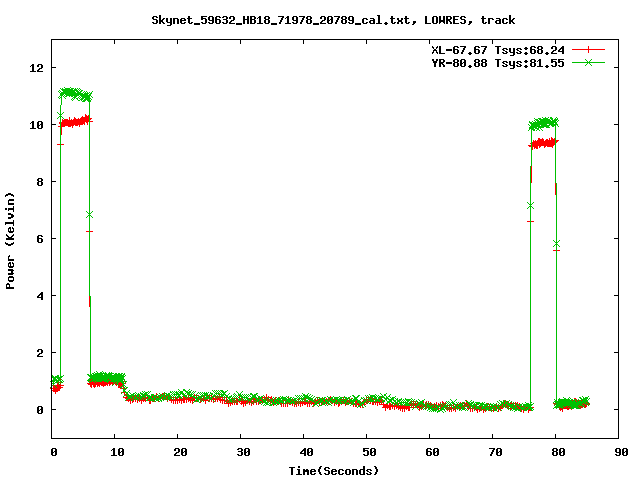Select the YR-80.88 Tsys:81.55 legend label
Image resolution: width=640 pixels, height=480 pixels.
tap(498, 63)
